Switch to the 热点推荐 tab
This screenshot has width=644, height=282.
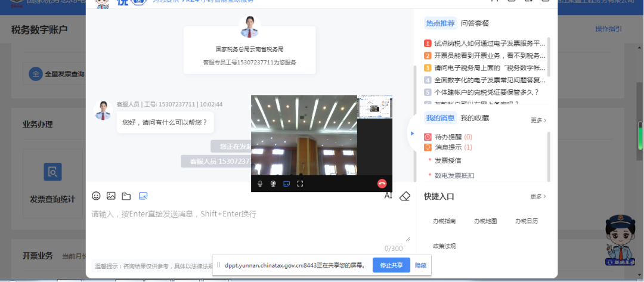[x=440, y=23]
